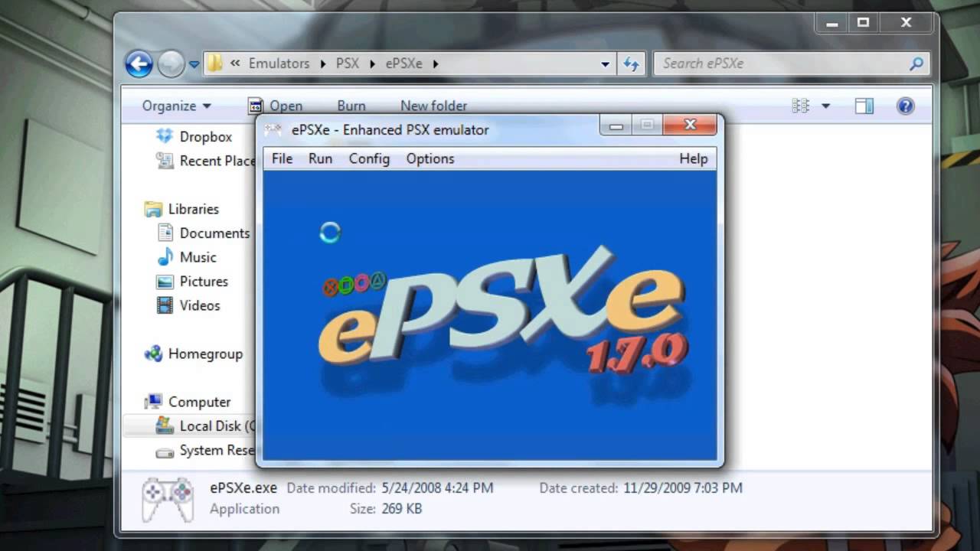Click the System Reserved drive icon
The image size is (980, 551).
click(x=165, y=452)
